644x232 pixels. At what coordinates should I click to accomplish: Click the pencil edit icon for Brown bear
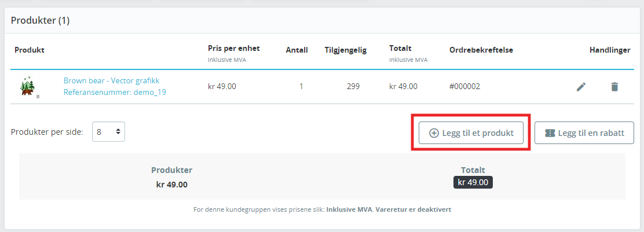coord(581,87)
